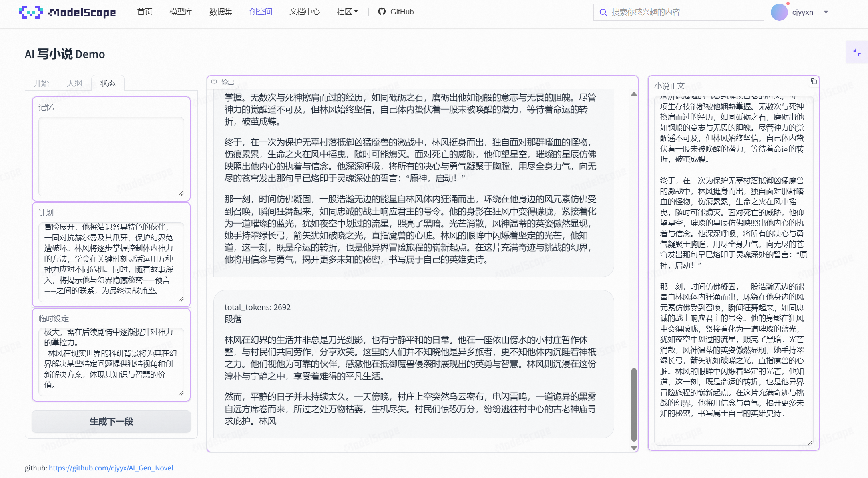Click the search magnifier icon
Image resolution: width=868 pixels, height=478 pixels.
(603, 12)
